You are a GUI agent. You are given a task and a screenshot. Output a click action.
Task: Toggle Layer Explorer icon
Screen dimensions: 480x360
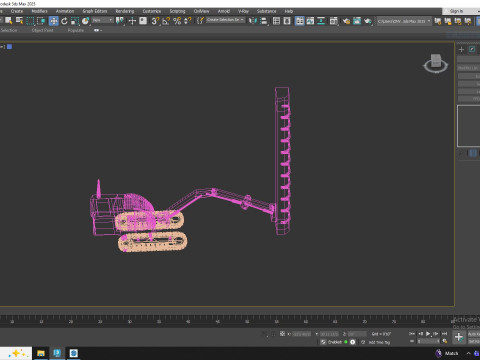pyautogui.click(x=287, y=21)
